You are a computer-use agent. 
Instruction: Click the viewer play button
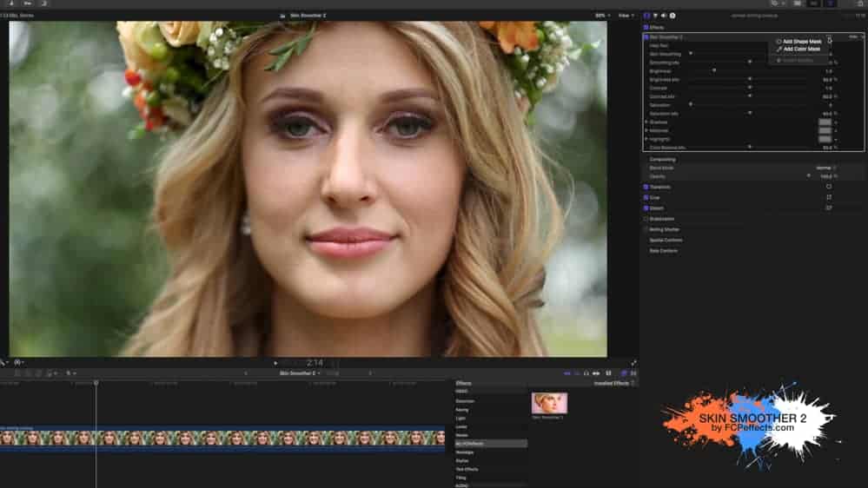275,363
